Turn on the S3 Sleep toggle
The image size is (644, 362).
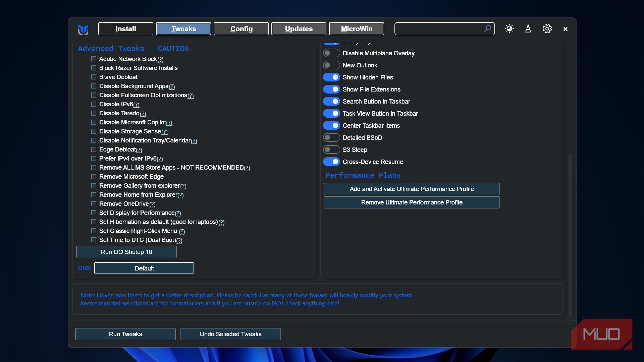pos(331,149)
